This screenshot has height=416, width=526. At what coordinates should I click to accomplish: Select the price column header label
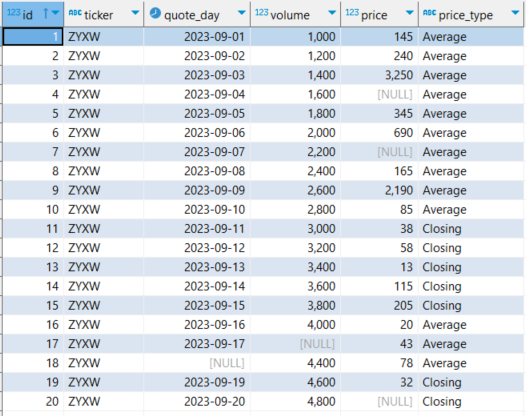point(374,15)
